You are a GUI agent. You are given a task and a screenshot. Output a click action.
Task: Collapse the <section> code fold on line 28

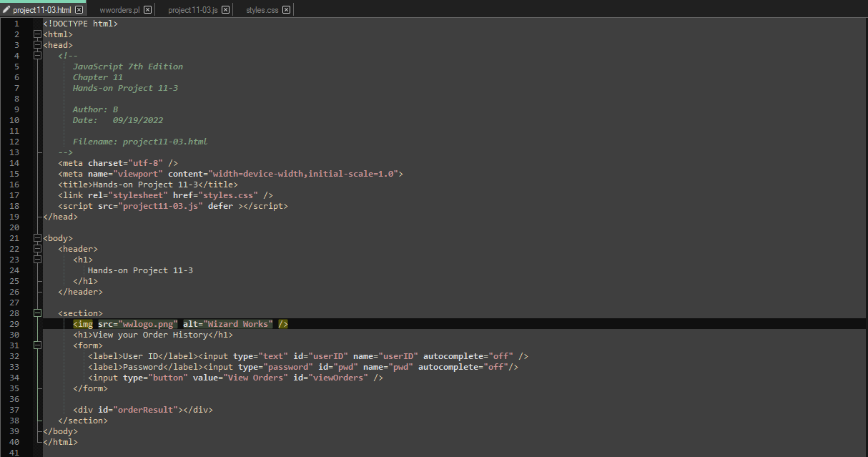pos(37,313)
